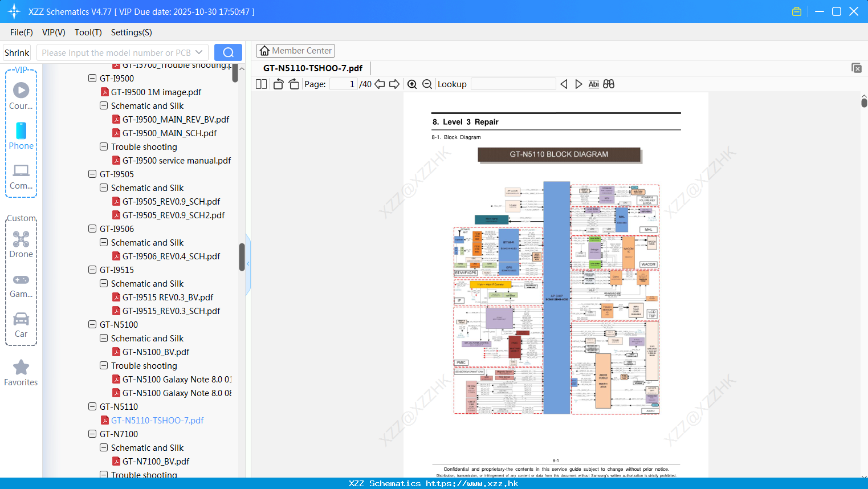Click the yellow VIP badge icon in title bar

[x=797, y=11]
